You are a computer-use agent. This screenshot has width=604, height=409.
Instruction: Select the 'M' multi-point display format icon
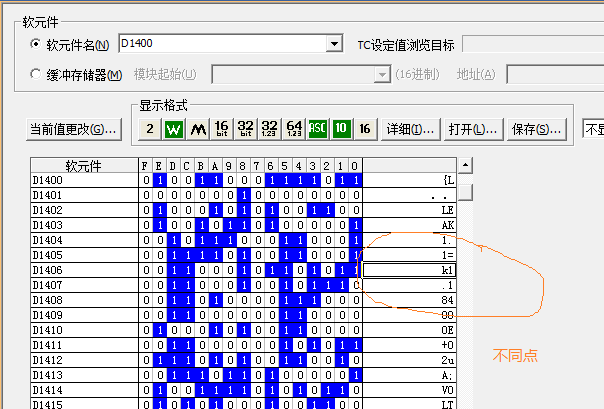coord(197,129)
